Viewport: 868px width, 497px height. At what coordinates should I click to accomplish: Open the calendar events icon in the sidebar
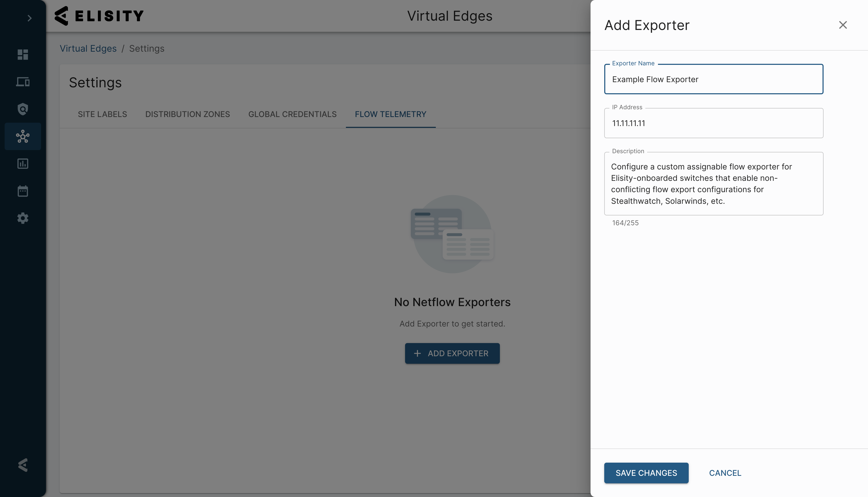(x=22, y=191)
